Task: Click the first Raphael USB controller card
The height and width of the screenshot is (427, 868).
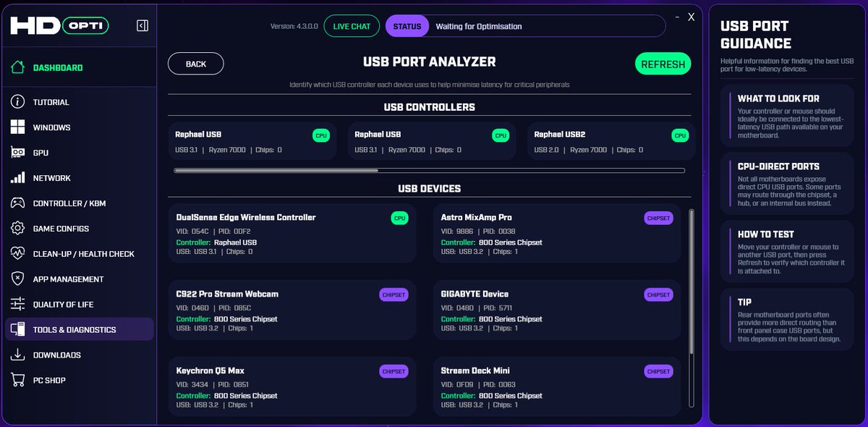Action: pos(252,141)
